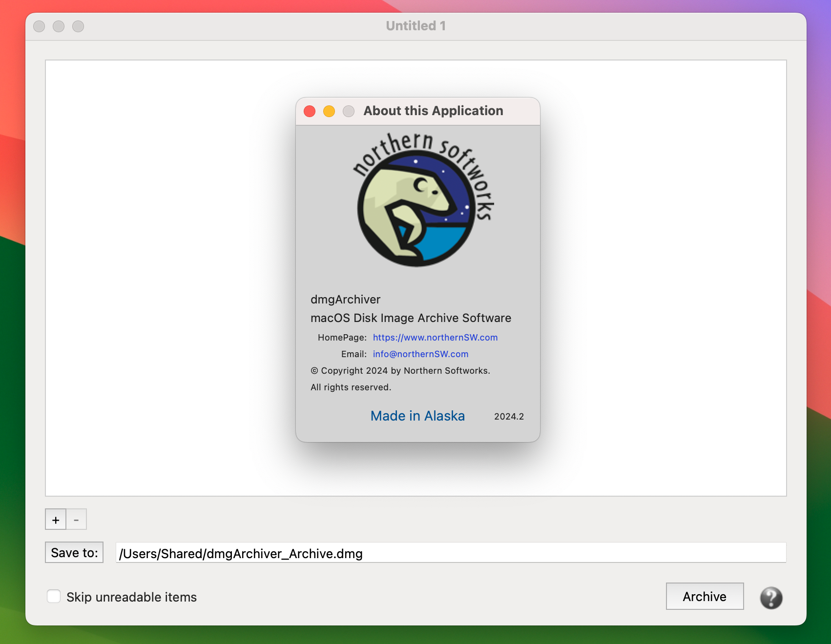
Task: Click the info@northernSW.com email link
Action: pyautogui.click(x=420, y=354)
